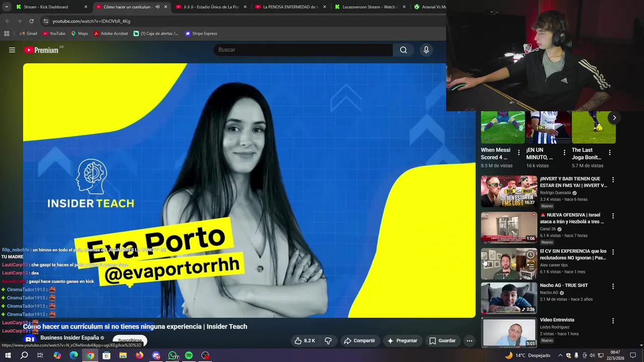Switch to the 'Lucassveronn Stream' tab

(x=370, y=7)
